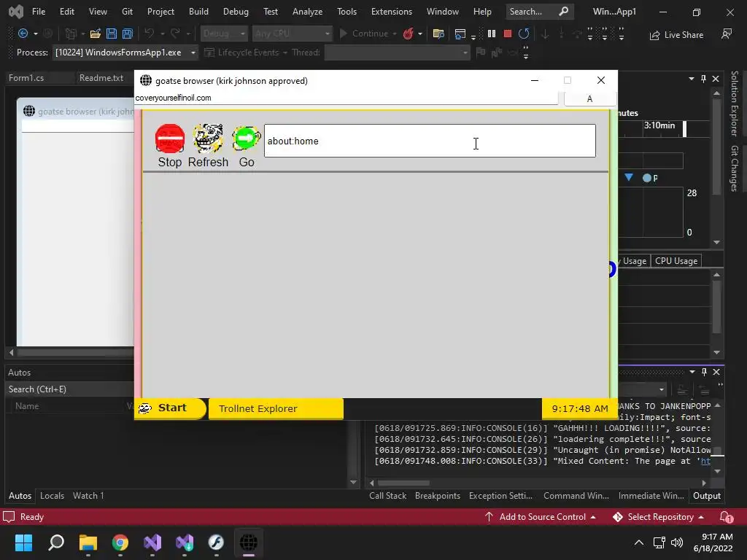Click the volume speaker tray icon
The height and width of the screenshot is (560, 747).
click(676, 542)
